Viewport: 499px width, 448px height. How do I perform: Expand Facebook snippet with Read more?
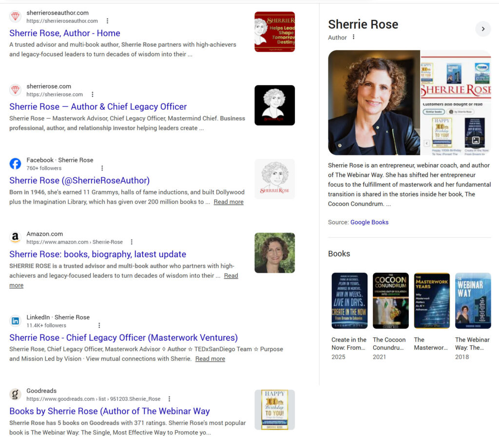[228, 202]
